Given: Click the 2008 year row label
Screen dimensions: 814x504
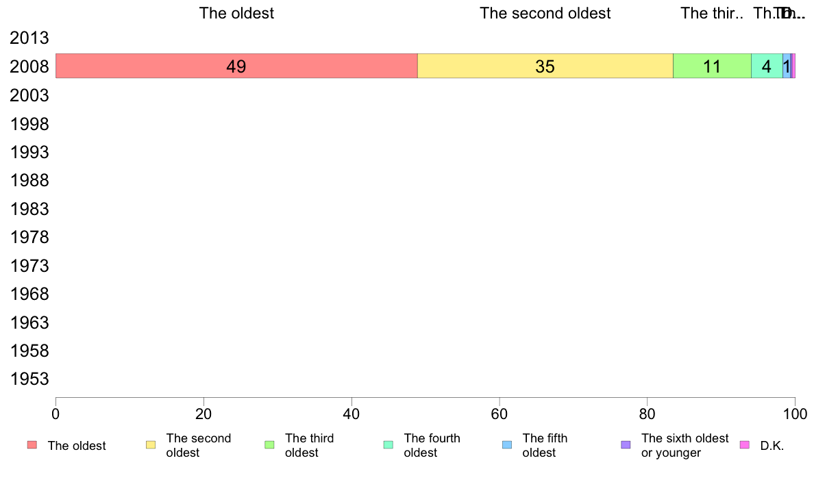Looking at the screenshot, I should (29, 66).
